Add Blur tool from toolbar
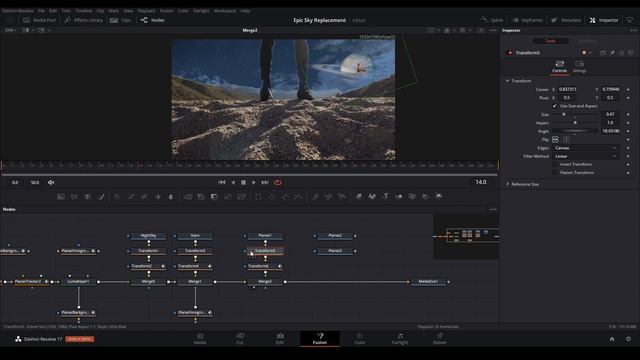 click(x=171, y=197)
